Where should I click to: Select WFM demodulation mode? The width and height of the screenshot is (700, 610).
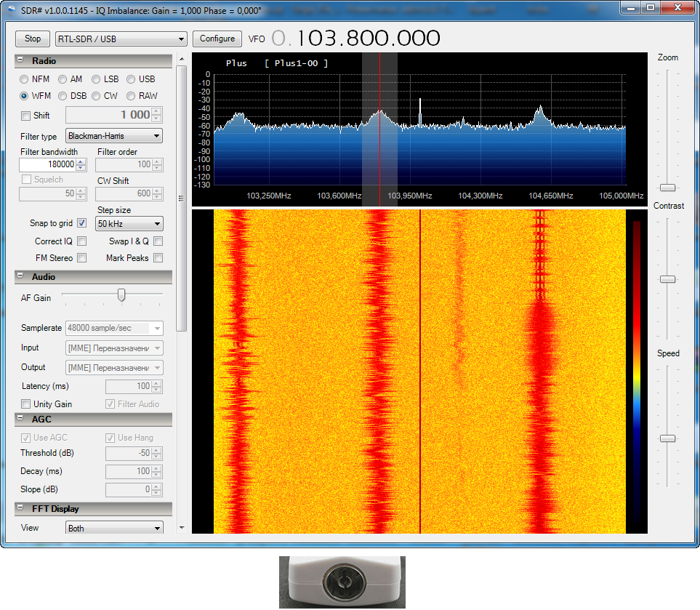click(24, 96)
